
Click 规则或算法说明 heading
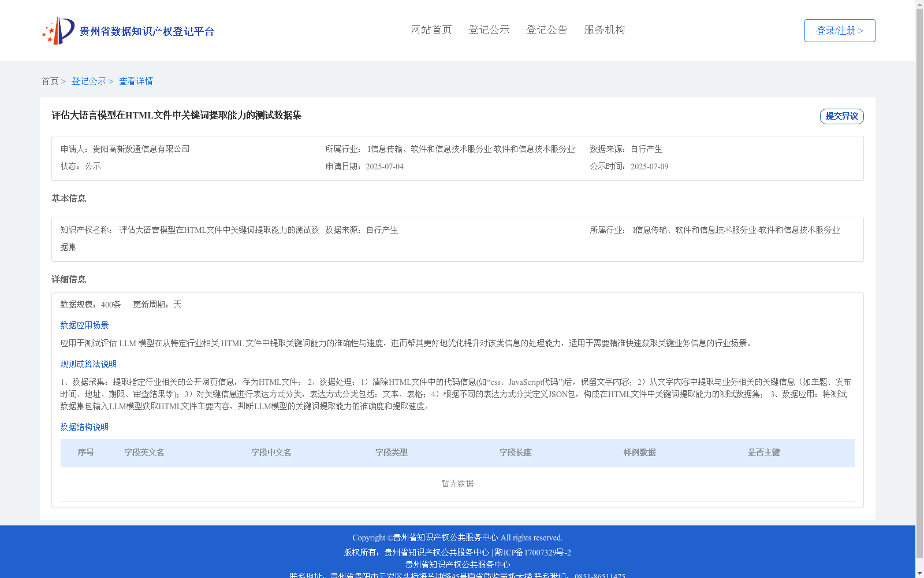(88, 364)
